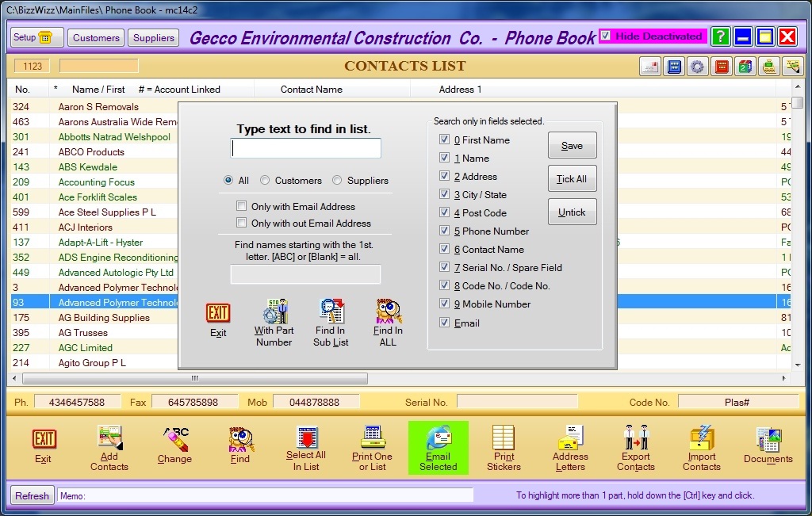Search using With Part Number icon

[x=274, y=323]
